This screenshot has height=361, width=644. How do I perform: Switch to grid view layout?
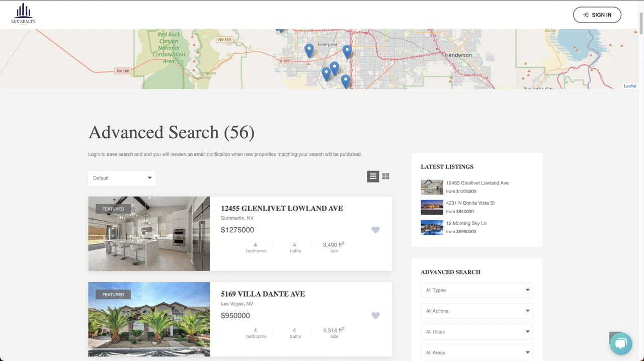386,176
